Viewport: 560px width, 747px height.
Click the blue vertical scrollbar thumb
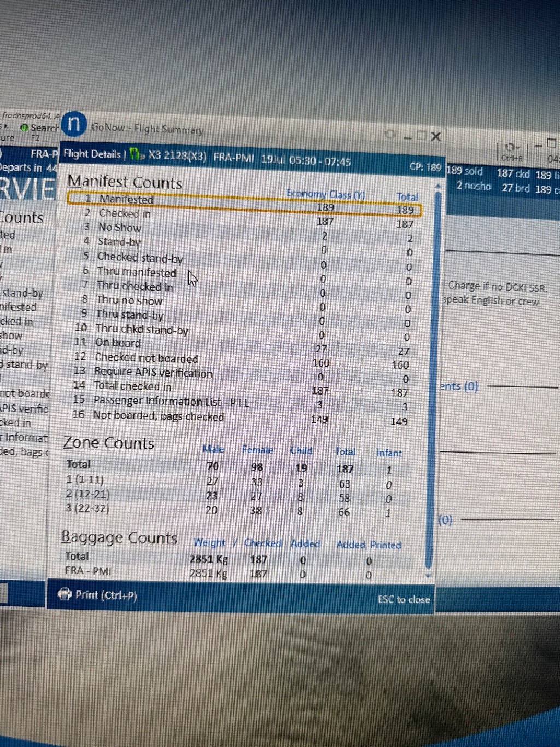point(437,378)
